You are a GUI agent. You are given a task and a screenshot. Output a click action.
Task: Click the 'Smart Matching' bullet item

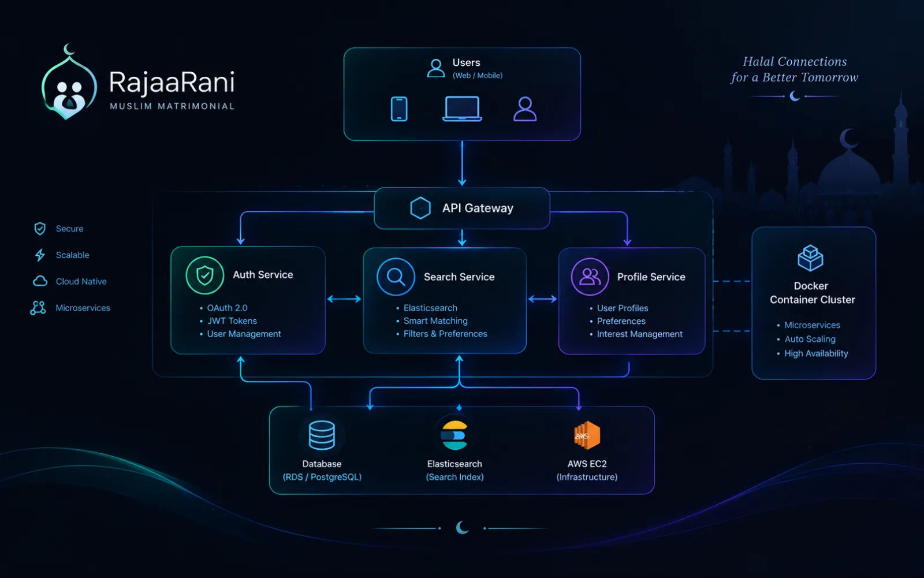(435, 321)
